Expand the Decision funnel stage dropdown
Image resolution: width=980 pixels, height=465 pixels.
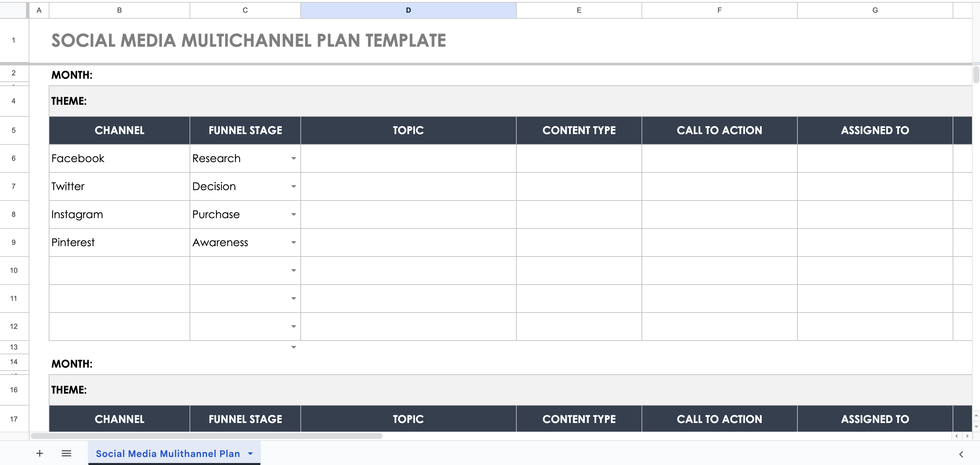pos(293,187)
